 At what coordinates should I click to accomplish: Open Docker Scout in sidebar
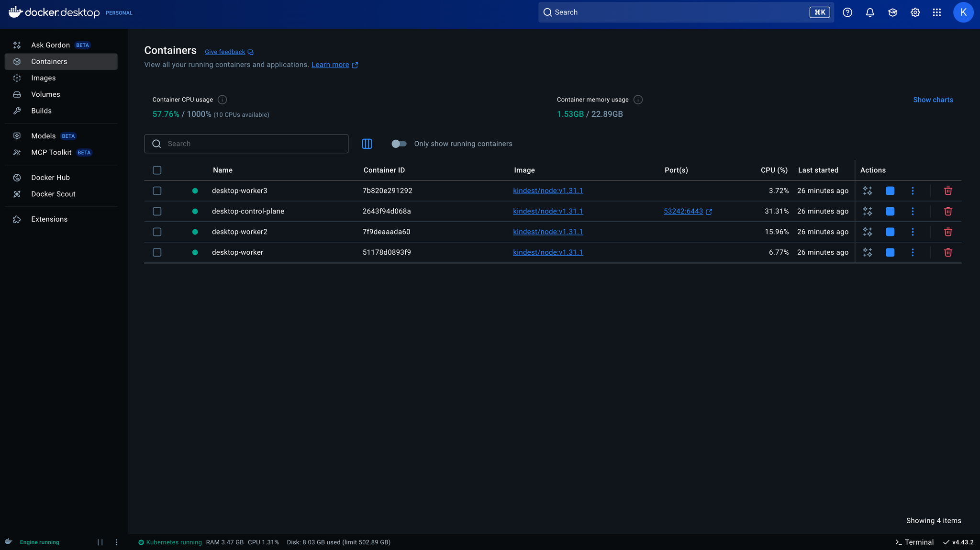point(61,194)
